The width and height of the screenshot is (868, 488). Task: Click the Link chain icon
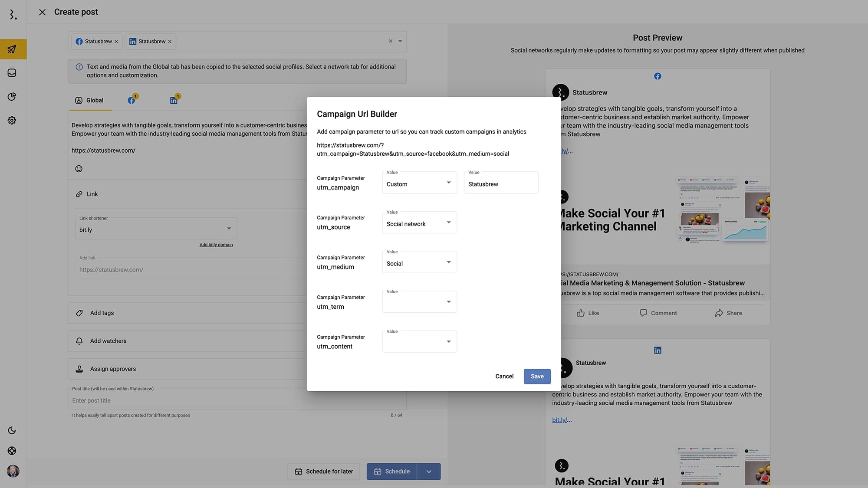(x=79, y=194)
